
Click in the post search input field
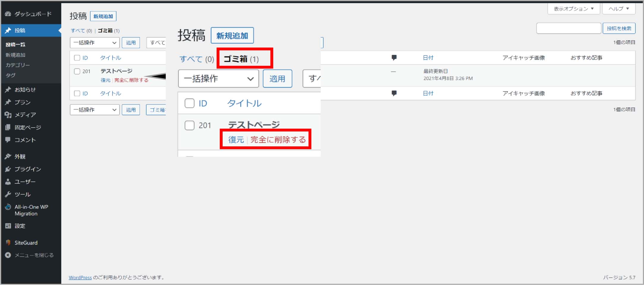tap(569, 28)
